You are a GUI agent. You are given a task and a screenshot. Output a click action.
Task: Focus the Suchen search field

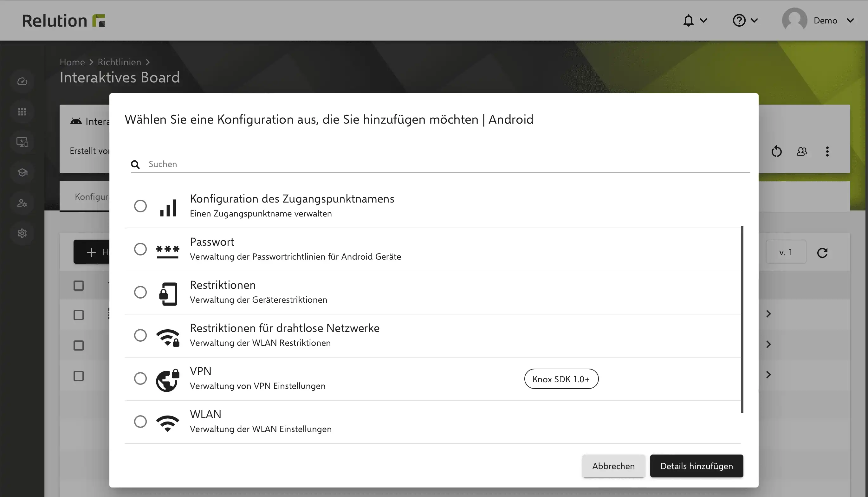click(440, 164)
